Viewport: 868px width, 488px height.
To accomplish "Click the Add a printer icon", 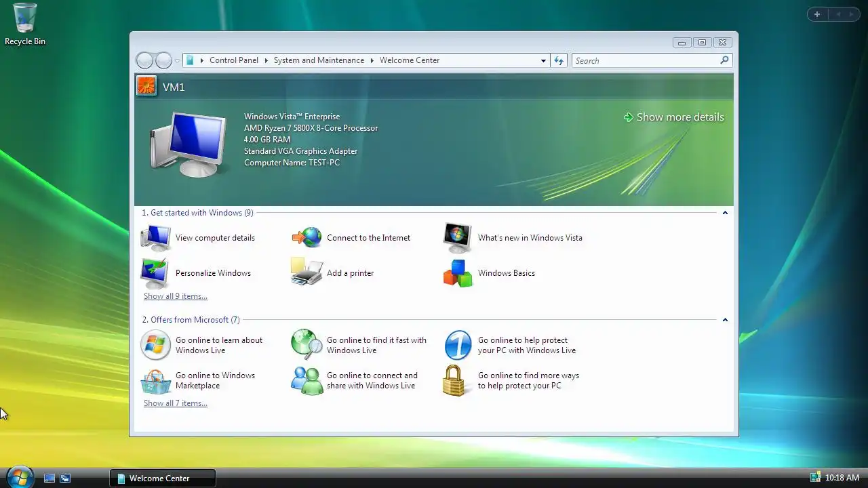I will [x=307, y=272].
